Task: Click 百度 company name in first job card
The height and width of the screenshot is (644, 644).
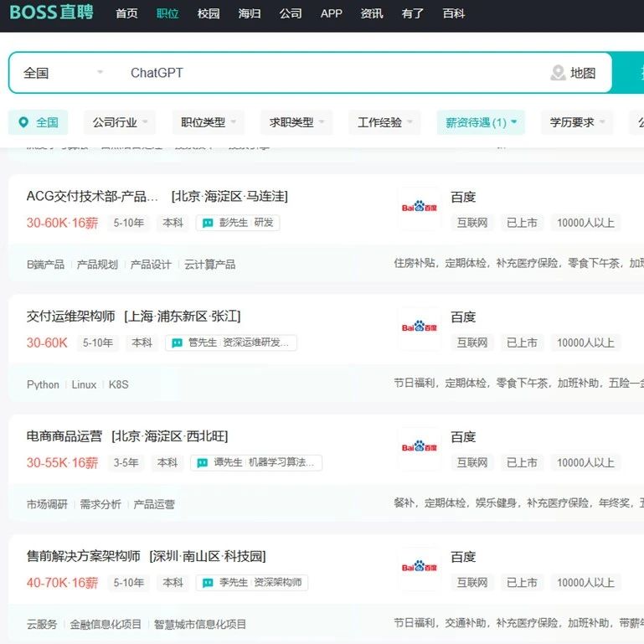Action: point(463,197)
